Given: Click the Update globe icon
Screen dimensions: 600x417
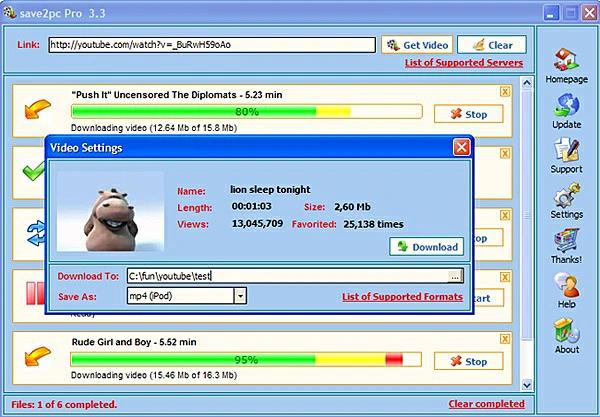Looking at the screenshot, I should coord(566,107).
